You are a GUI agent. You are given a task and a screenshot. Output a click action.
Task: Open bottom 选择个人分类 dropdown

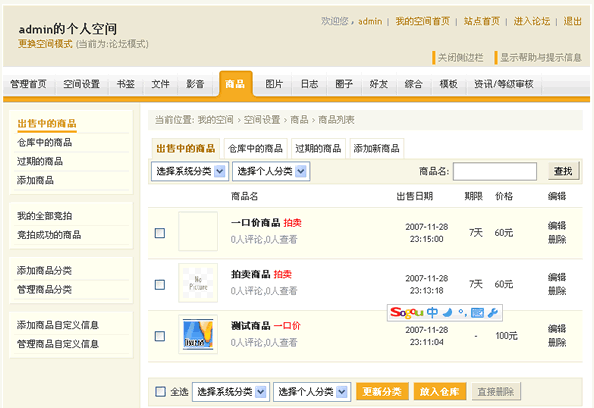[x=312, y=391]
